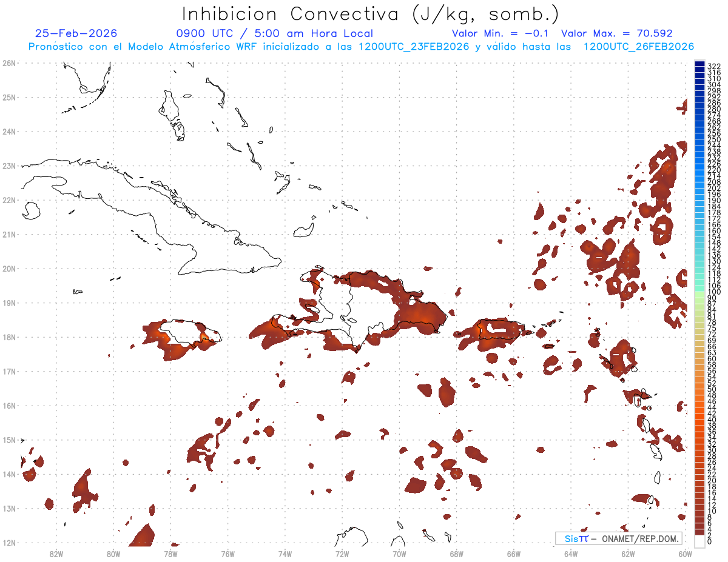Click the "1200UTC_26FEB2026" valid-until timestamp
The height and width of the screenshot is (562, 728).
click(639, 47)
